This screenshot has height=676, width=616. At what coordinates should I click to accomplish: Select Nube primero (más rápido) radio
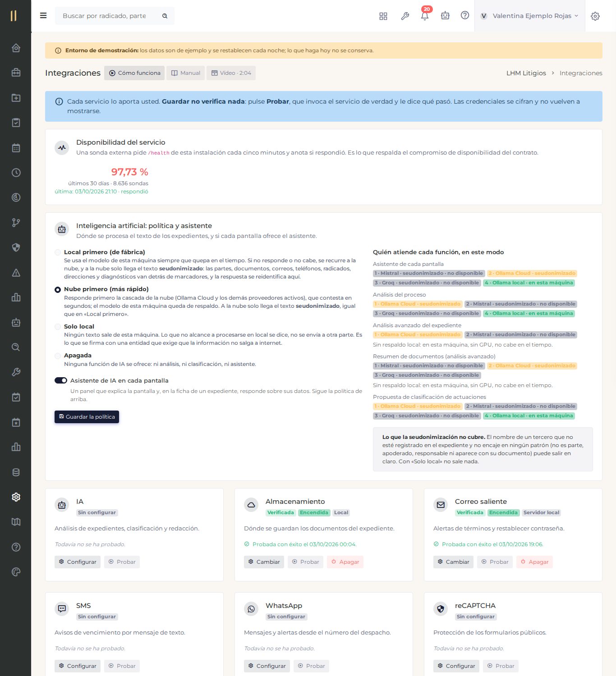(x=58, y=289)
